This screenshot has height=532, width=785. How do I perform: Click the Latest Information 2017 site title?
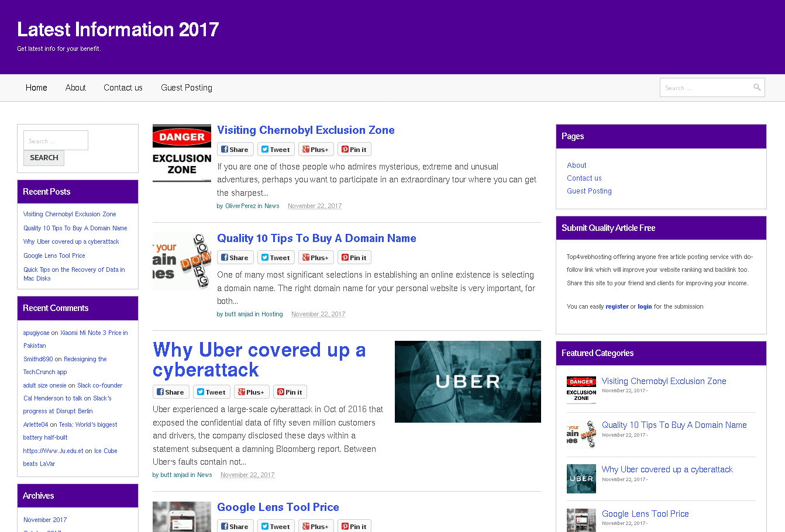118,29
